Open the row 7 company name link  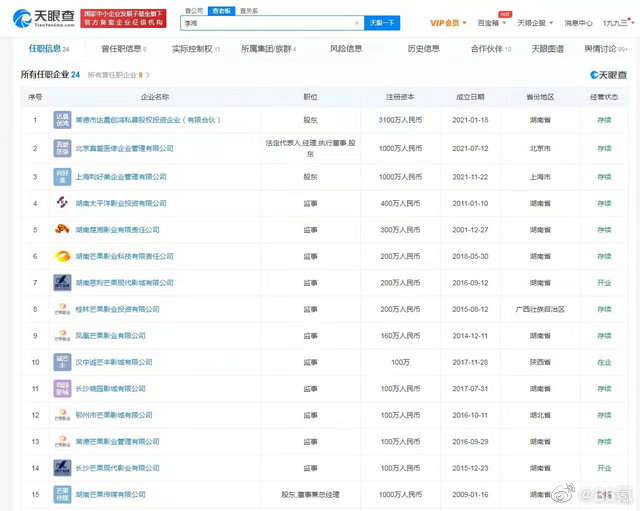(x=124, y=283)
